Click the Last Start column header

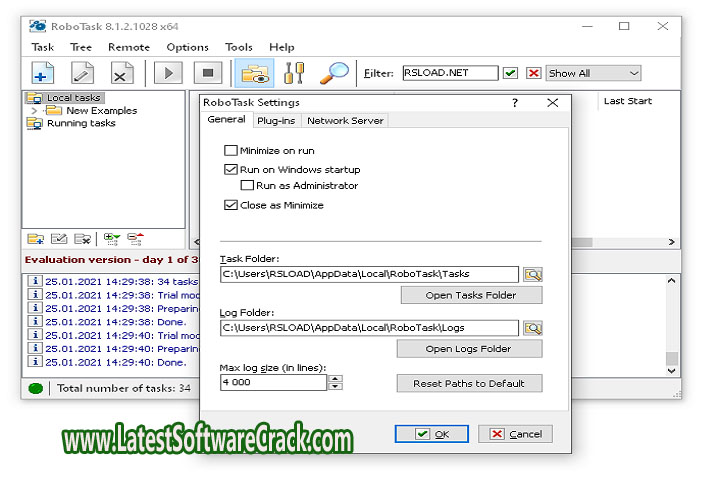(628, 101)
